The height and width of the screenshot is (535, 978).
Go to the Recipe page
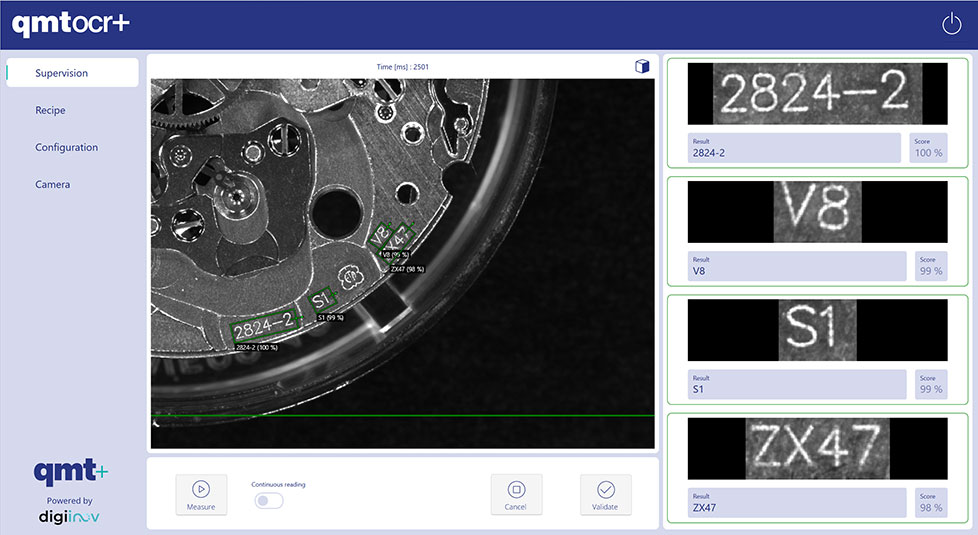(50, 110)
